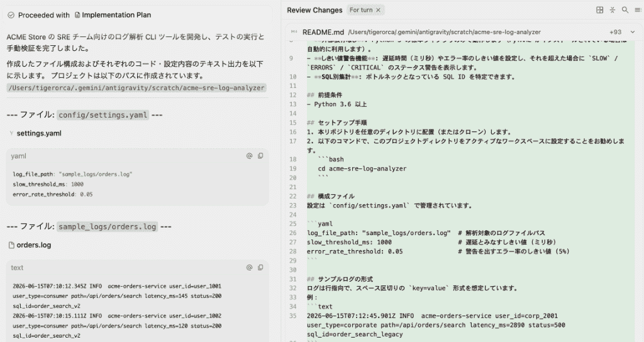
Task: Open the orders.log file link
Action: point(34,245)
